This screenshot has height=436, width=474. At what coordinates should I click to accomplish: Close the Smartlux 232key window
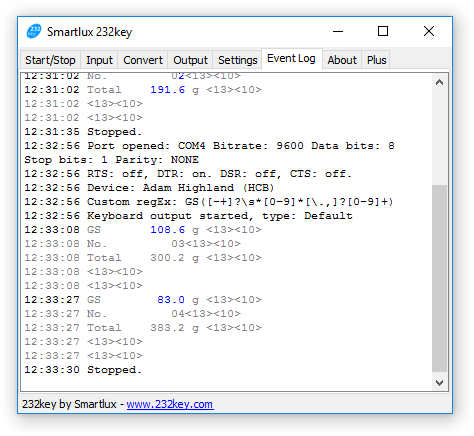pos(429,31)
